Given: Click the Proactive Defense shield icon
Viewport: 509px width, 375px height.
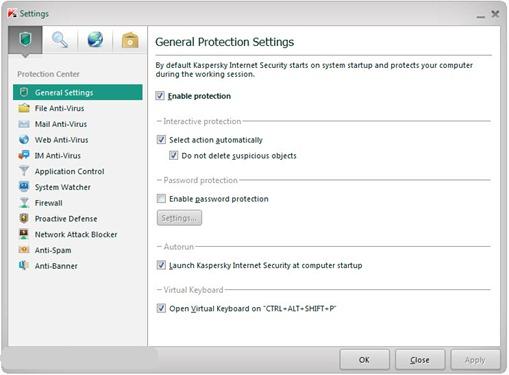Looking at the screenshot, I should (x=24, y=218).
